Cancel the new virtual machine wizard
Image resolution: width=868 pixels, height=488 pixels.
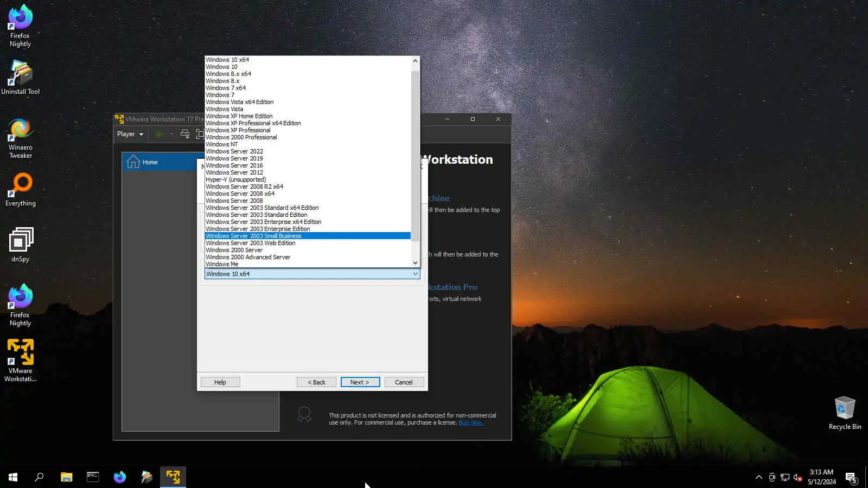404,382
